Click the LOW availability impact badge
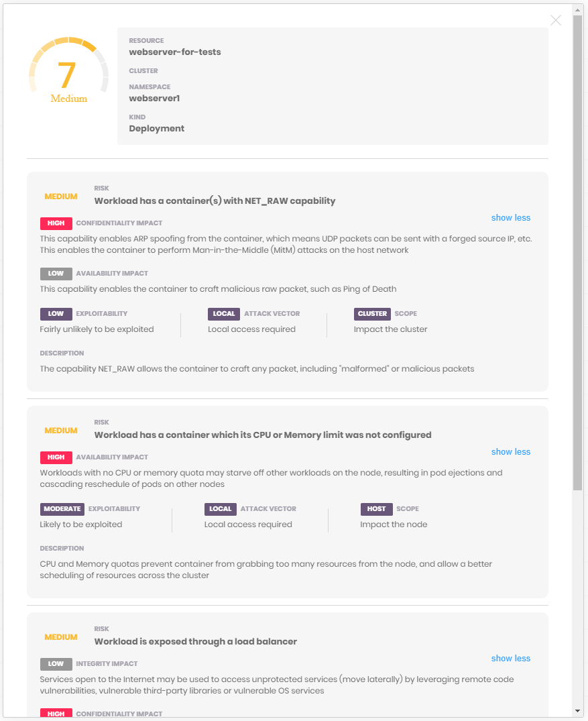Viewport: 588px width, 721px height. pos(56,273)
